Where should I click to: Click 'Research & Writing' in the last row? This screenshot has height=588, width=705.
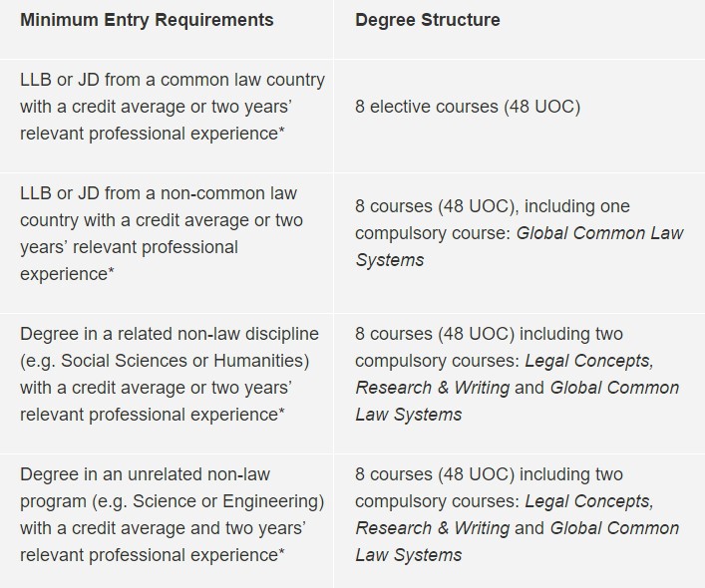[x=432, y=528]
